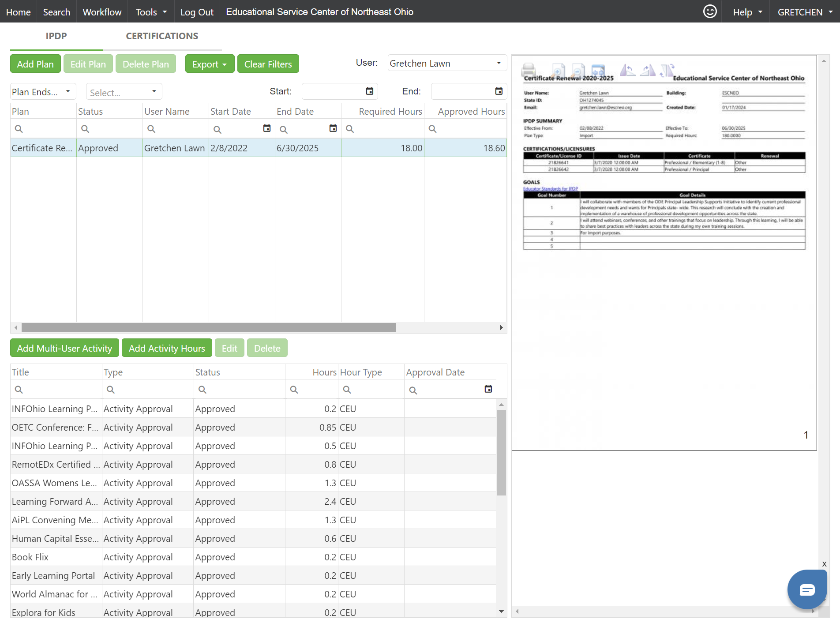Click the plans grid horizontal scrollbar
This screenshot has height=623, width=840.
tap(209, 327)
